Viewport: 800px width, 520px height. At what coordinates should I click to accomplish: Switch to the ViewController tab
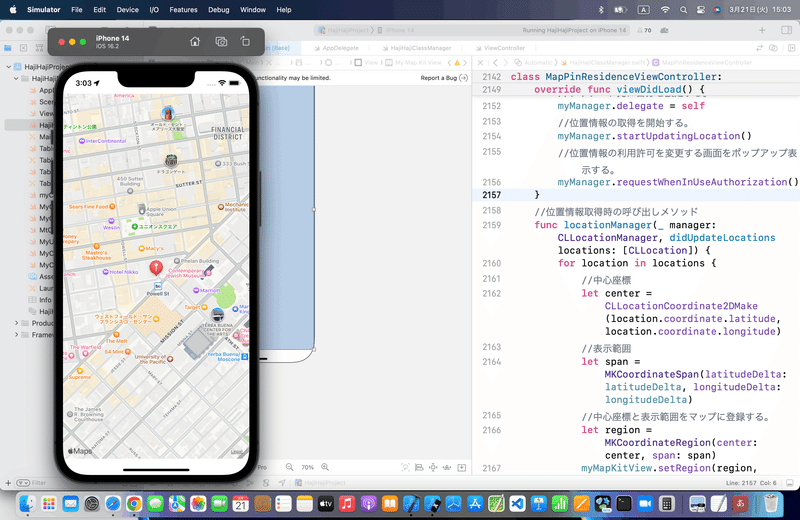coord(500,48)
